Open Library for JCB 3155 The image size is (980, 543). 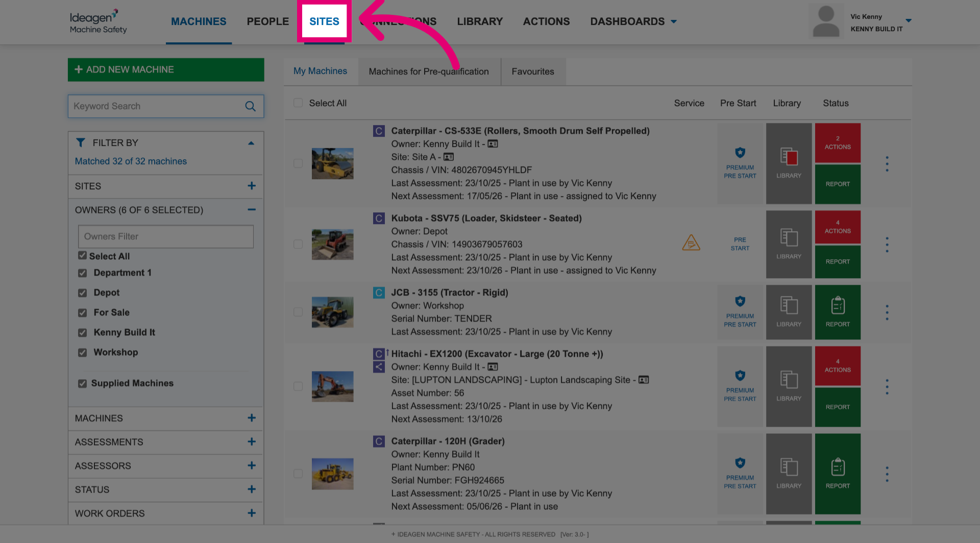(789, 312)
